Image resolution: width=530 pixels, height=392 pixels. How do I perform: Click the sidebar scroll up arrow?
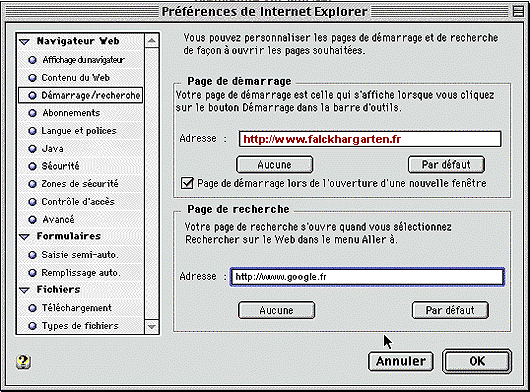point(152,41)
